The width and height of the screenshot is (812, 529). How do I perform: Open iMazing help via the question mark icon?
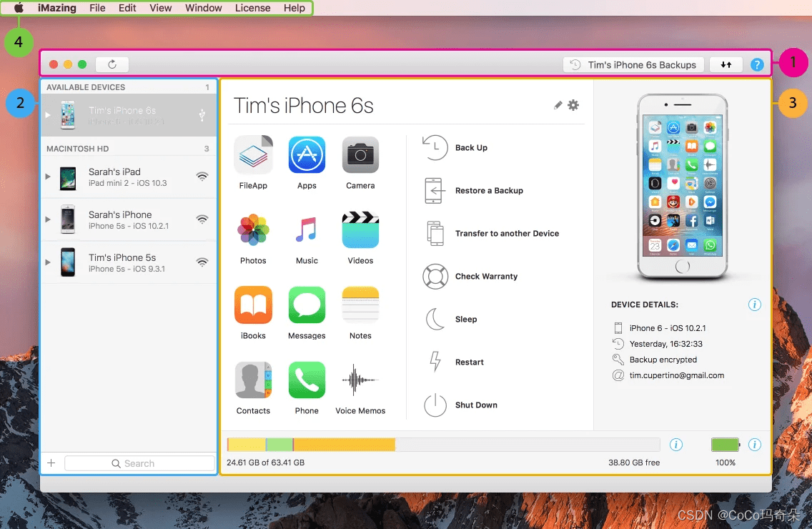coord(757,64)
